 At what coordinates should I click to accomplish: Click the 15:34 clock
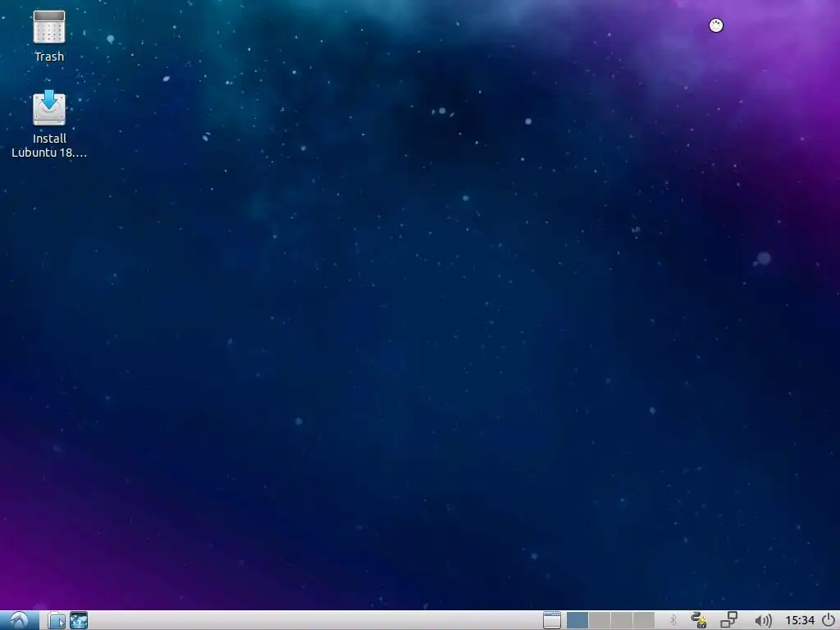pyautogui.click(x=800, y=620)
